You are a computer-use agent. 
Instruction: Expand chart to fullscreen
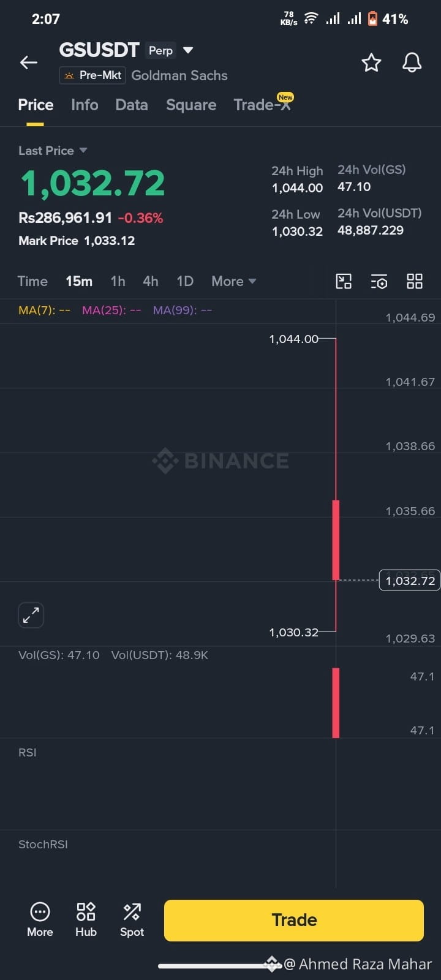point(31,615)
